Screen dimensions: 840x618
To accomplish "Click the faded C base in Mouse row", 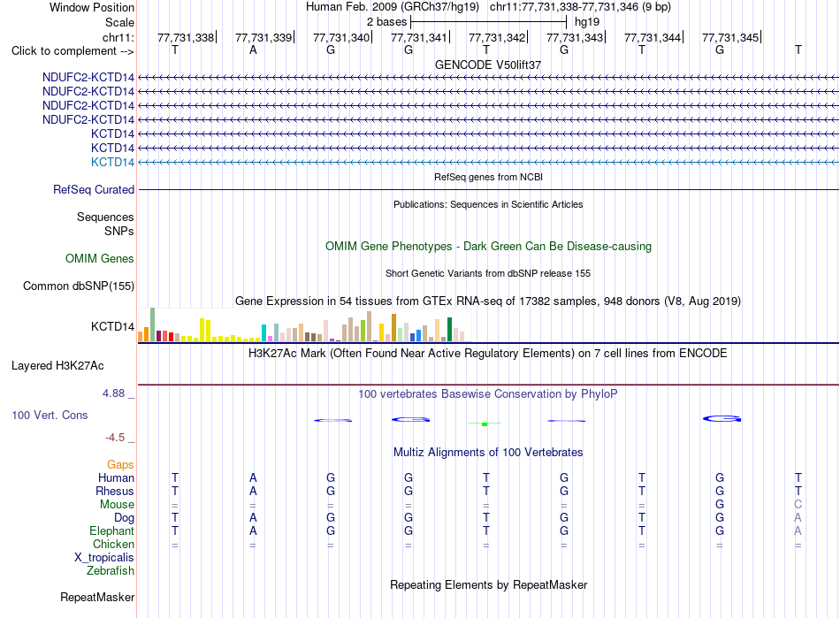I will click(798, 505).
